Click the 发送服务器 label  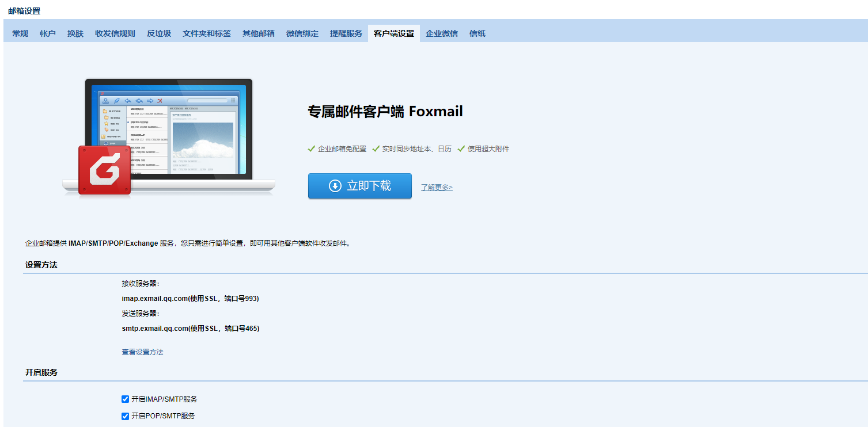pos(141,314)
